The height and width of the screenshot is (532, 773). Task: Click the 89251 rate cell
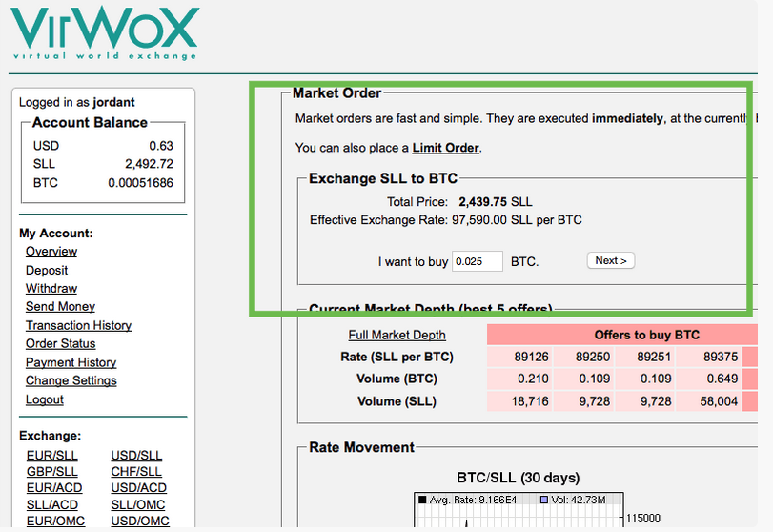(645, 357)
